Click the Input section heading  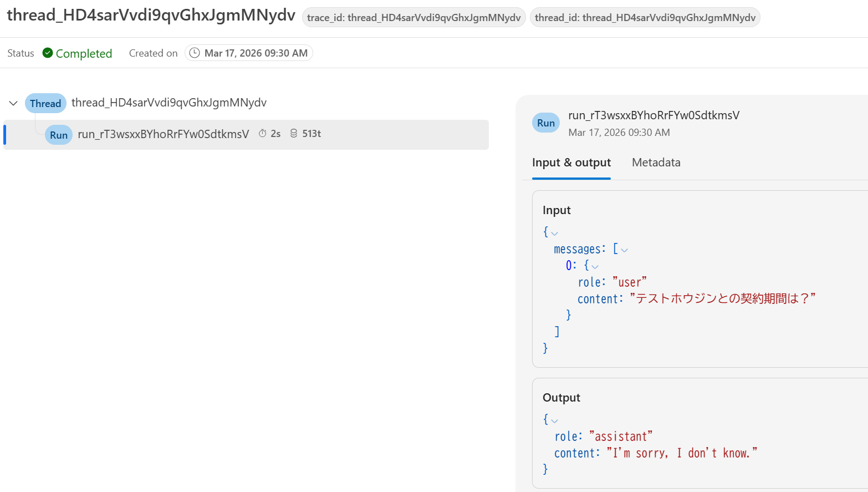556,210
